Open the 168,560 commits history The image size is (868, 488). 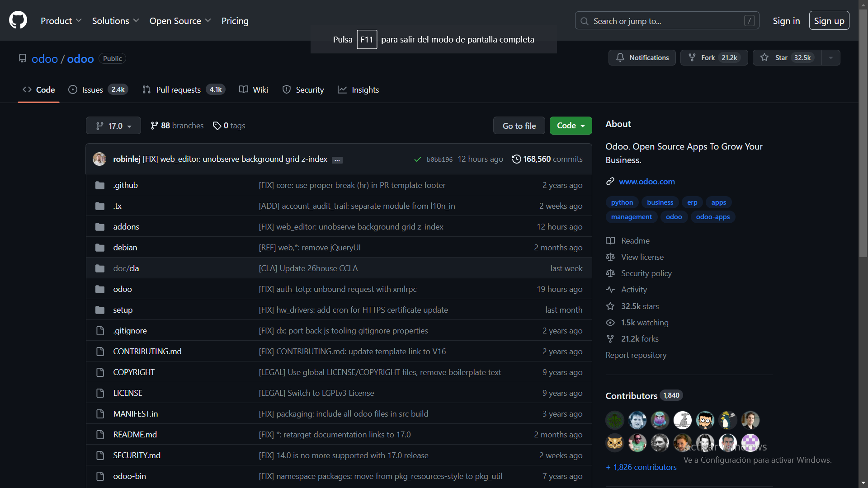[x=547, y=159]
